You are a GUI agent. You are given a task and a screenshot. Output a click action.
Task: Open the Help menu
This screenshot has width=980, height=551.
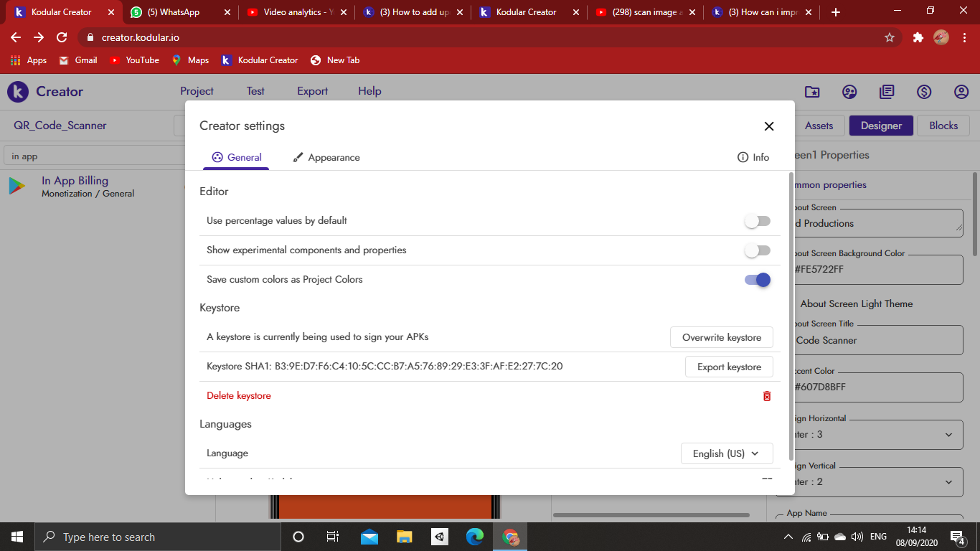[369, 91]
